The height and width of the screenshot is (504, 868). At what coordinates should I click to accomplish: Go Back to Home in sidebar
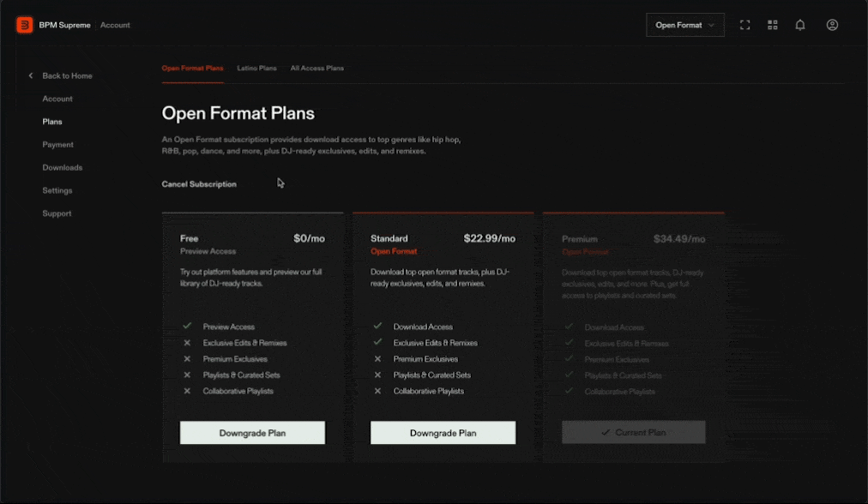pyautogui.click(x=67, y=75)
